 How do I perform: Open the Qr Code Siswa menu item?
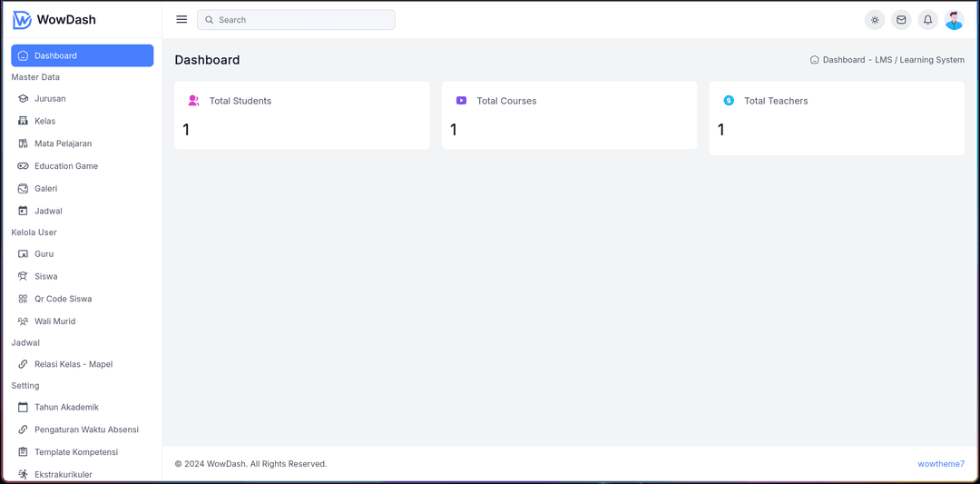point(83,299)
